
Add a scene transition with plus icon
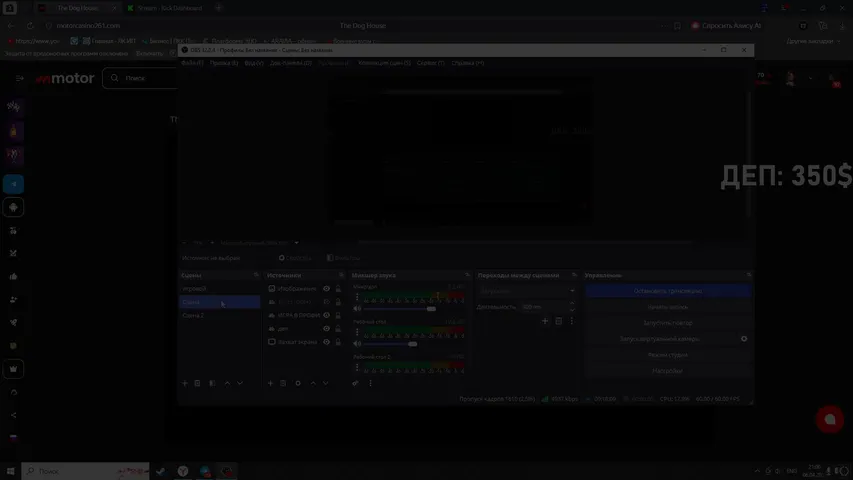(545, 321)
